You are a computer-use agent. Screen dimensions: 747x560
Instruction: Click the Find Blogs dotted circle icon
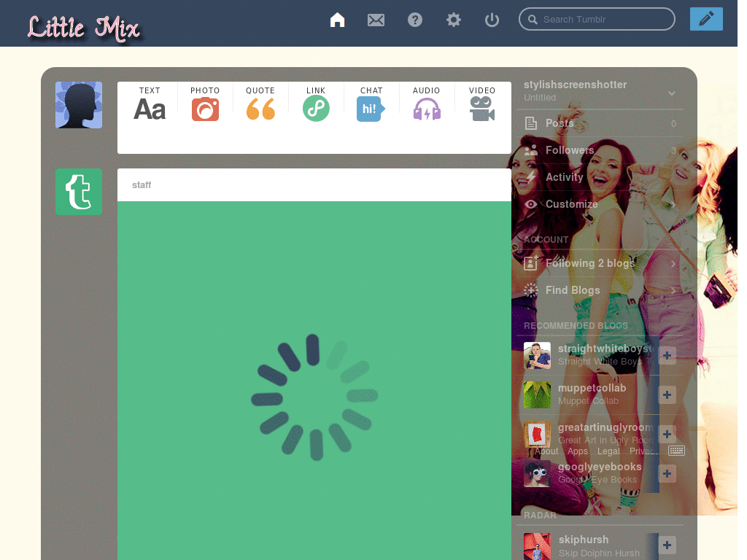point(531,290)
